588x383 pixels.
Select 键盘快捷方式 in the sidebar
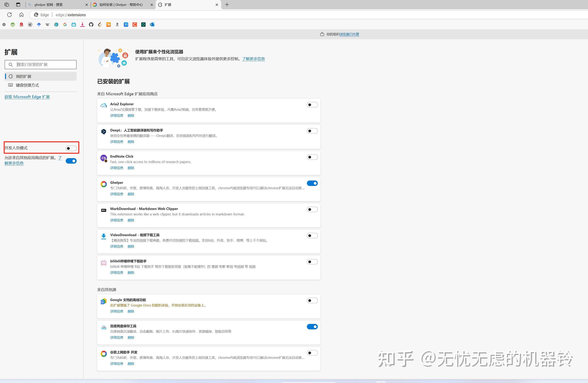click(27, 85)
